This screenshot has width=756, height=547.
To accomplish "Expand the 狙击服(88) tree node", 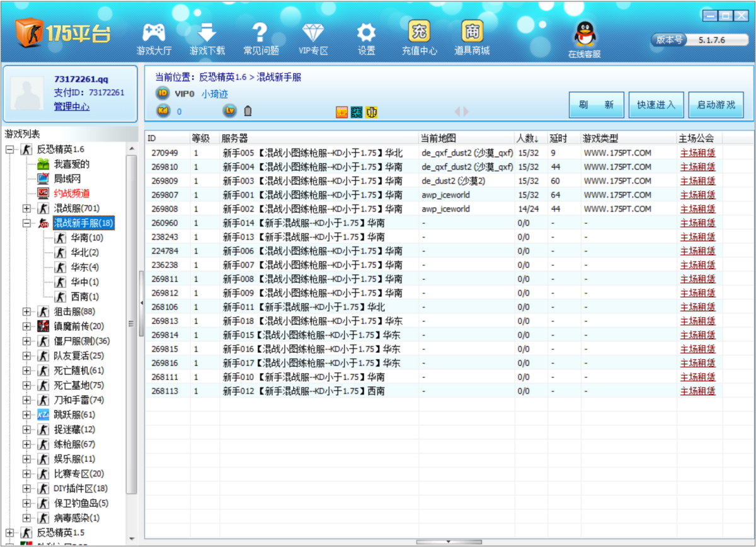I will click(27, 311).
